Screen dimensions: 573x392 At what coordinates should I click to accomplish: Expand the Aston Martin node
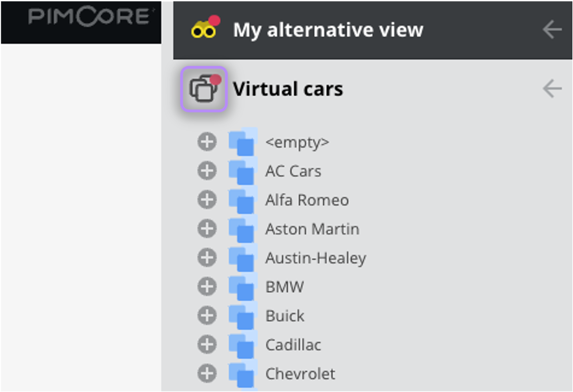click(207, 229)
